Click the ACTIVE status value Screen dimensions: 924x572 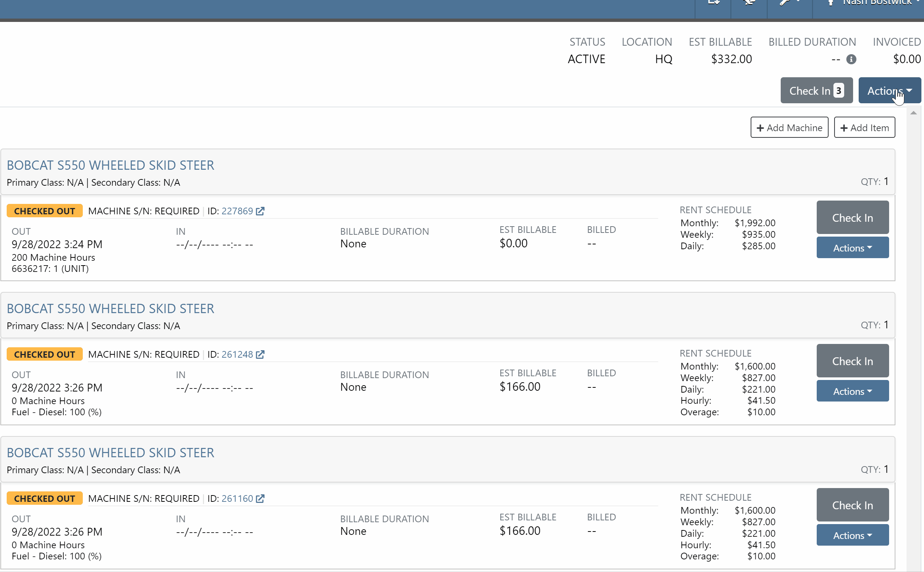[587, 59]
